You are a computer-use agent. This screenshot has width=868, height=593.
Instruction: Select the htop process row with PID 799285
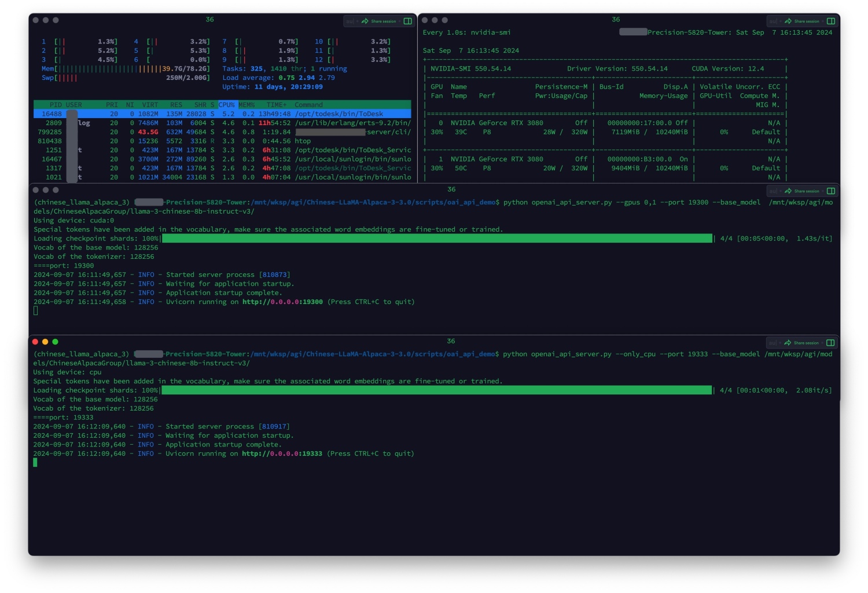click(222, 132)
